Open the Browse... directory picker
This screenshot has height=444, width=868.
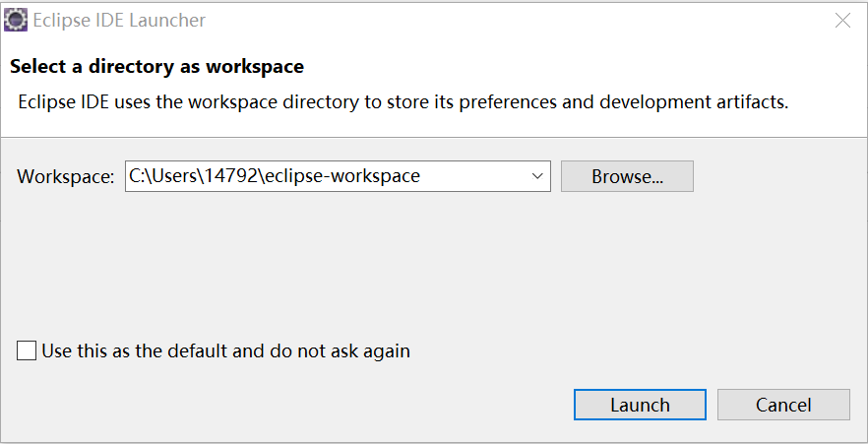[627, 176]
